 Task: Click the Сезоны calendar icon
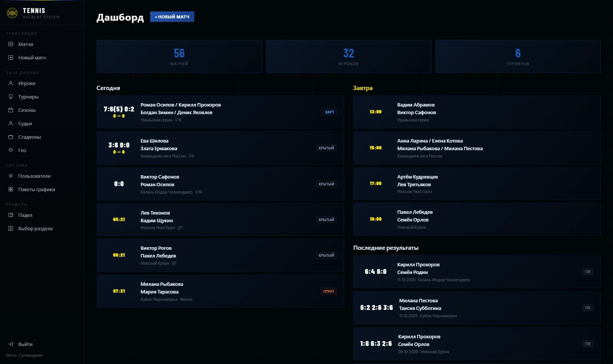tap(11, 110)
